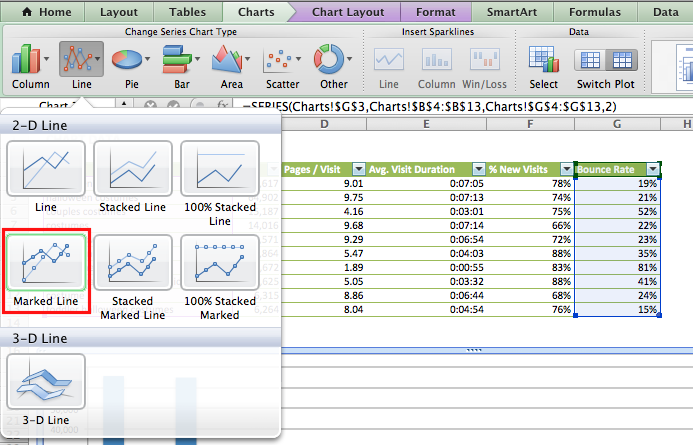The width and height of the screenshot is (693, 445).
Task: Open the Bounce Rate column filter dropdown
Action: [x=653, y=170]
